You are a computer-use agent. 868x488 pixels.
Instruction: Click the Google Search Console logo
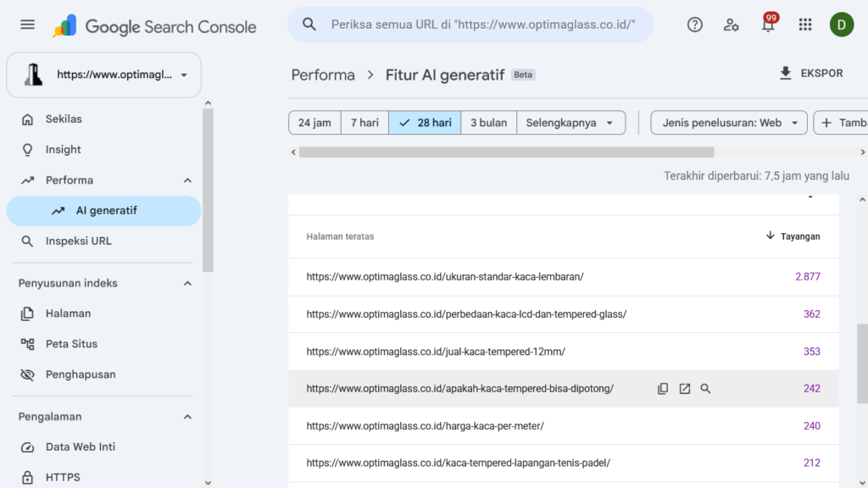click(x=154, y=26)
